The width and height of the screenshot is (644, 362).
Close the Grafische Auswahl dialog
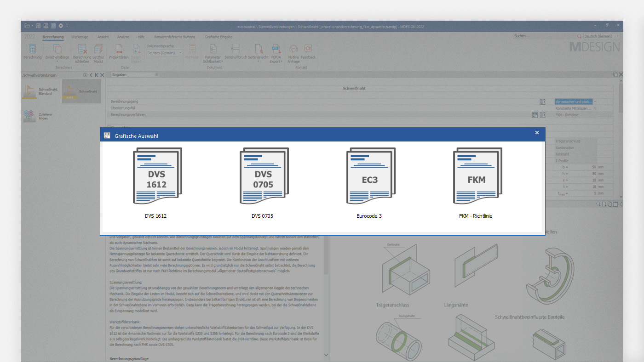point(537,133)
